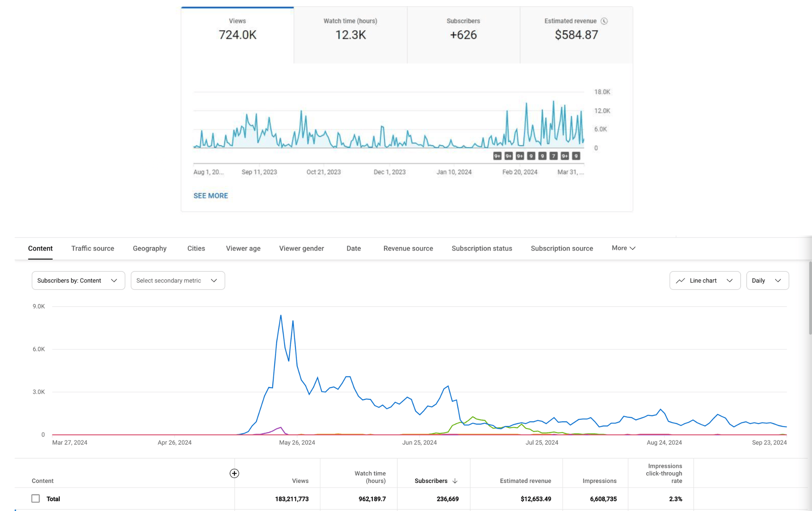This screenshot has width=812, height=511.
Task: Select the Subscribers +626 metric card
Action: 463,35
